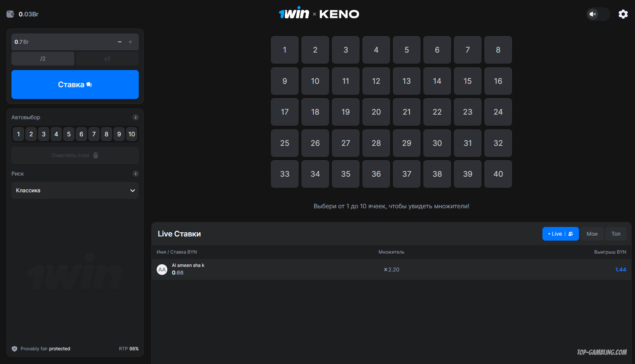The height and width of the screenshot is (364, 635).
Task: Select keno cell number 27
Action: pos(346,143)
